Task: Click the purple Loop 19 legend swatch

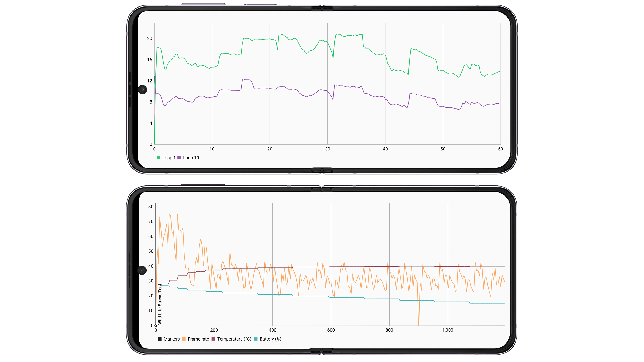Action: click(179, 158)
